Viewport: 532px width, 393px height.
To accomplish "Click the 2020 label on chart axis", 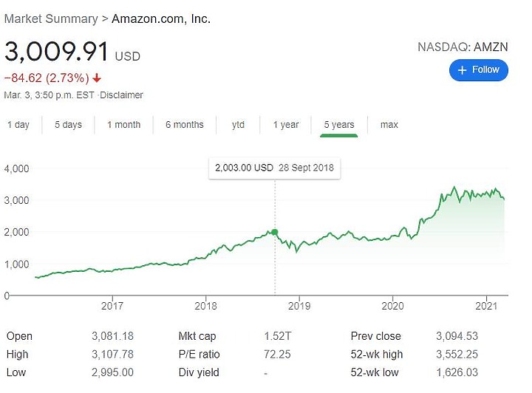I will (x=392, y=306).
